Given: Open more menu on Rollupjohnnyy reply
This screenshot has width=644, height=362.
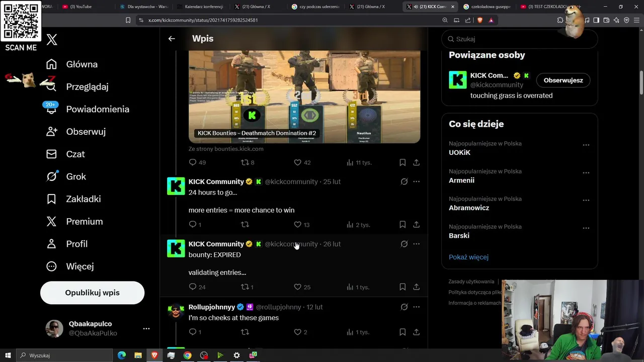Looking at the screenshot, I should (x=416, y=307).
